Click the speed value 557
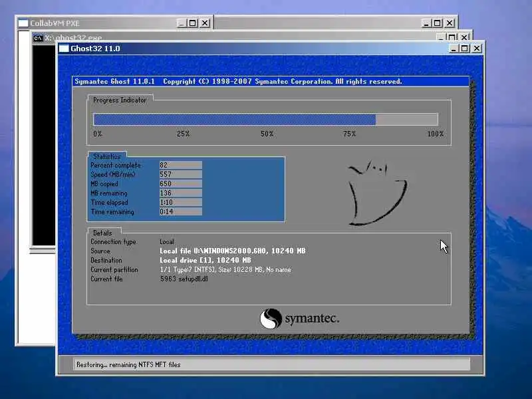 [180, 174]
